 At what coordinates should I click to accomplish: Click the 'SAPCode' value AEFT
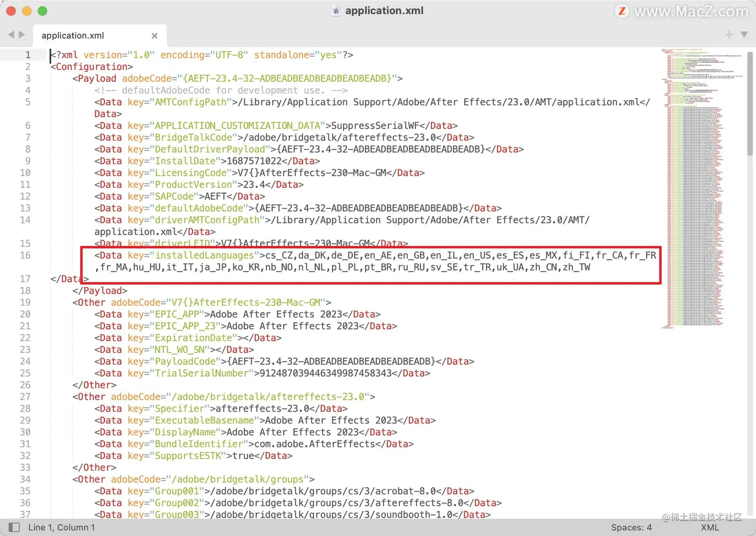pos(215,196)
